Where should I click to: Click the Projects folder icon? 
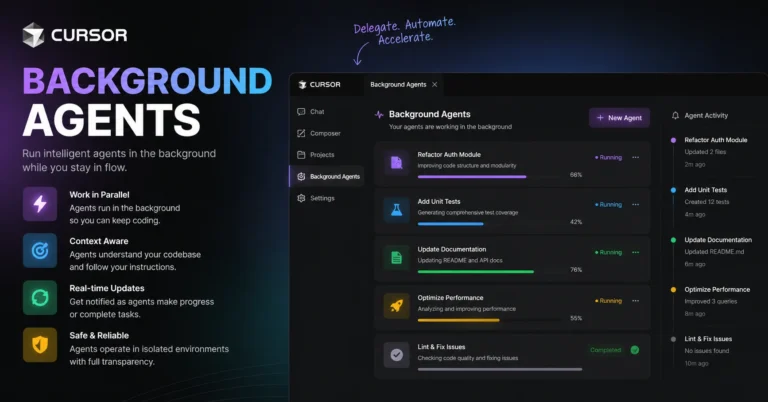click(301, 155)
